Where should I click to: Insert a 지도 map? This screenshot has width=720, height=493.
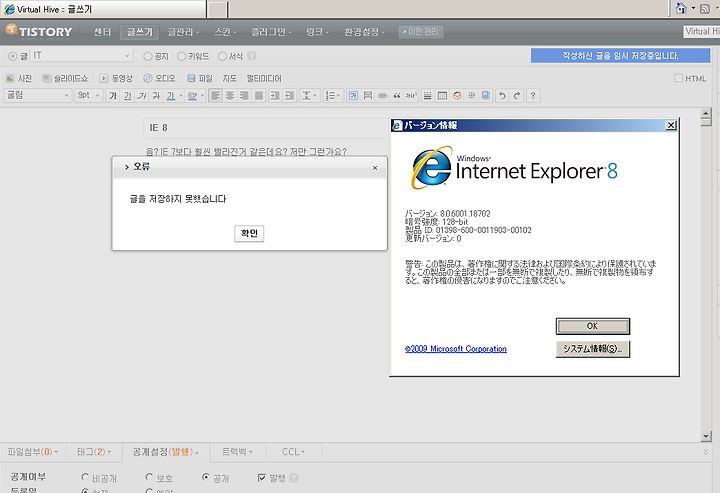click(x=230, y=78)
